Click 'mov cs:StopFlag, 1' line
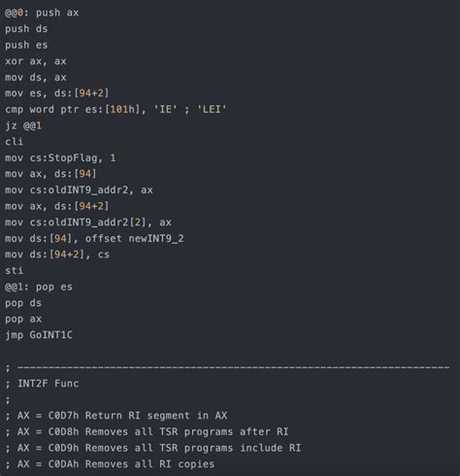Screen dimensions: 460x476 60,158
